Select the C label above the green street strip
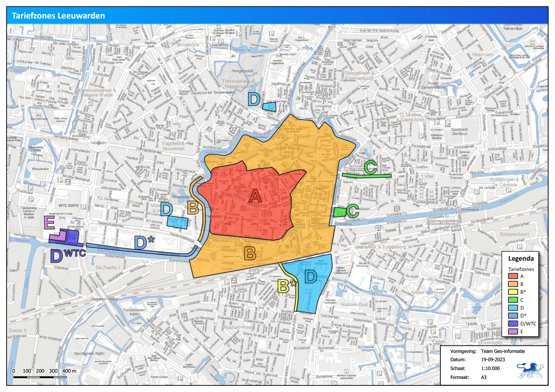The image size is (555, 392). click(x=370, y=167)
